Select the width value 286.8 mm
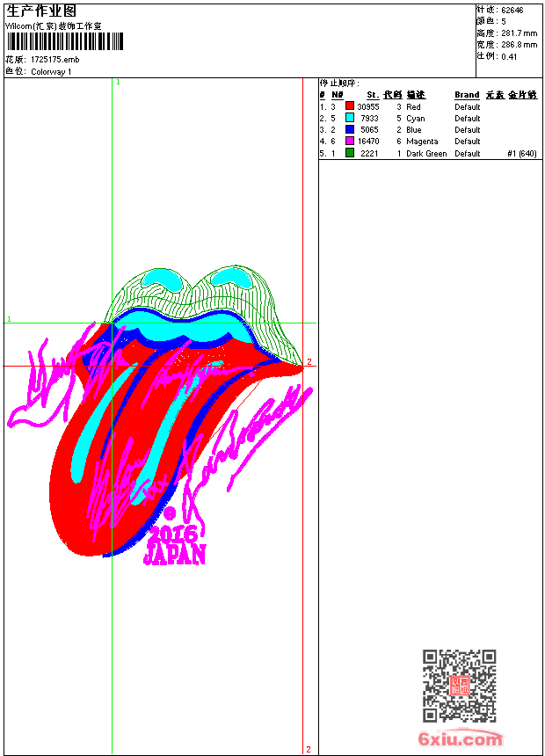This screenshot has width=545, height=756. (x=519, y=45)
